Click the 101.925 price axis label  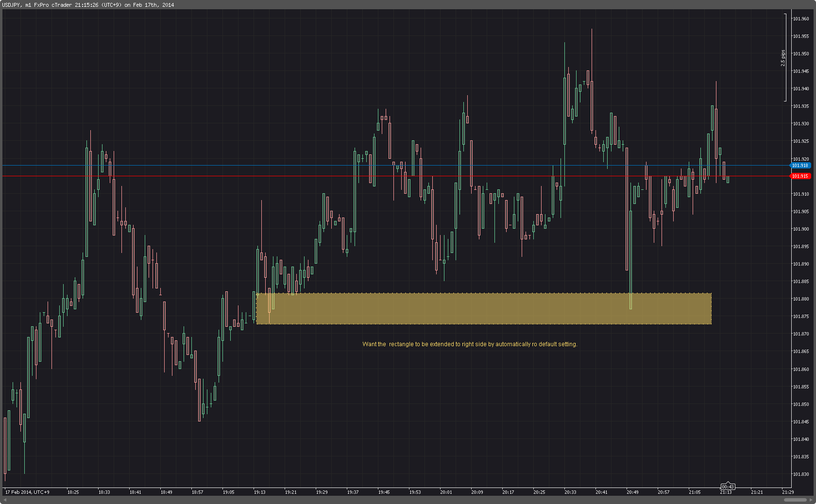pos(801,141)
